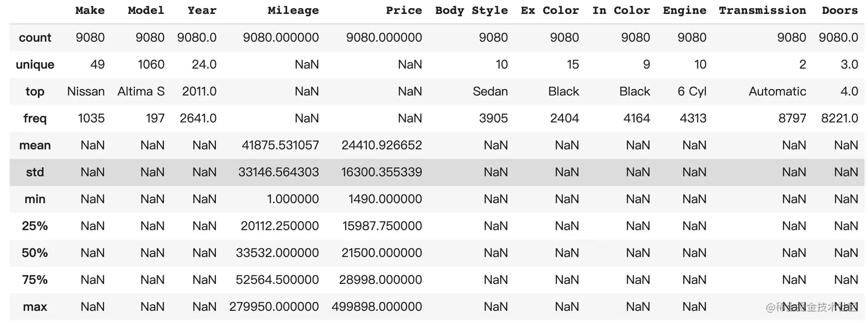Click the Body Style column header

(471, 10)
